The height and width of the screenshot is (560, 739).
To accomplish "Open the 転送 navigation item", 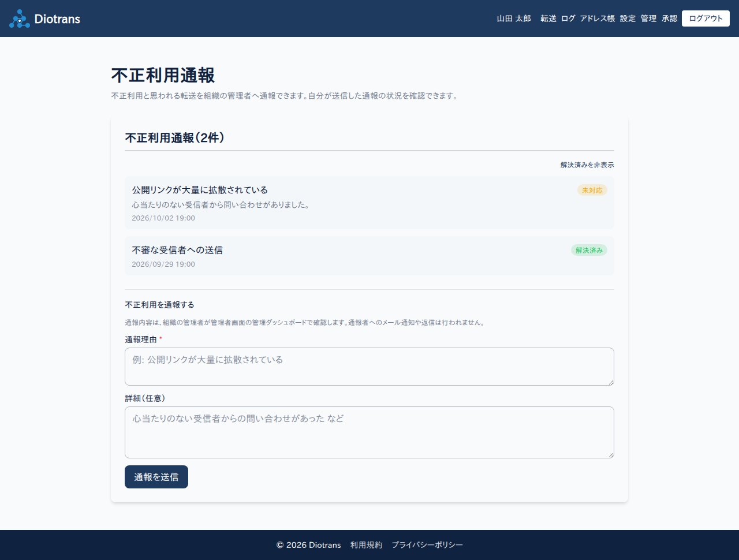I will [x=548, y=18].
